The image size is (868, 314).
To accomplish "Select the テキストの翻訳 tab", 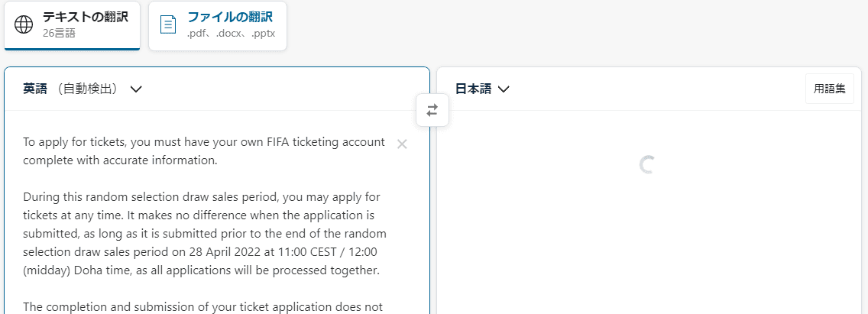I will [72, 25].
